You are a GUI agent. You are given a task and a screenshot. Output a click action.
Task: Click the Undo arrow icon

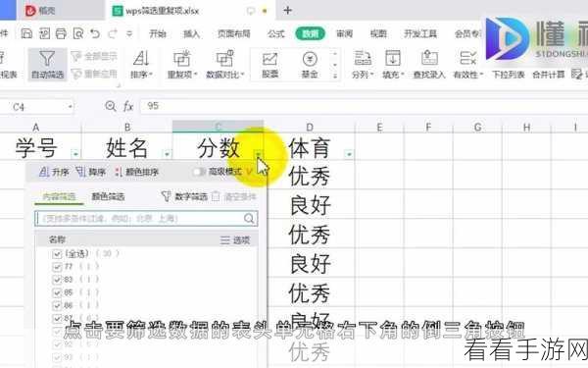[x=95, y=33]
